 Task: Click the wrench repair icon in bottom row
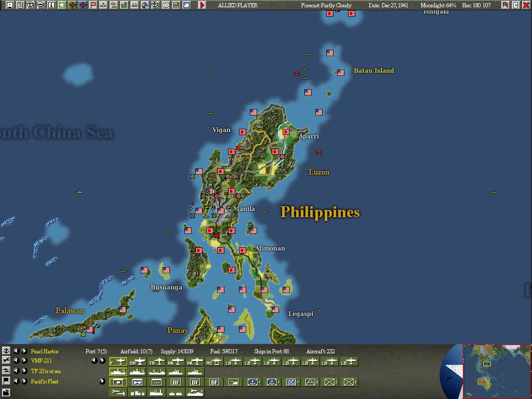[118, 393]
